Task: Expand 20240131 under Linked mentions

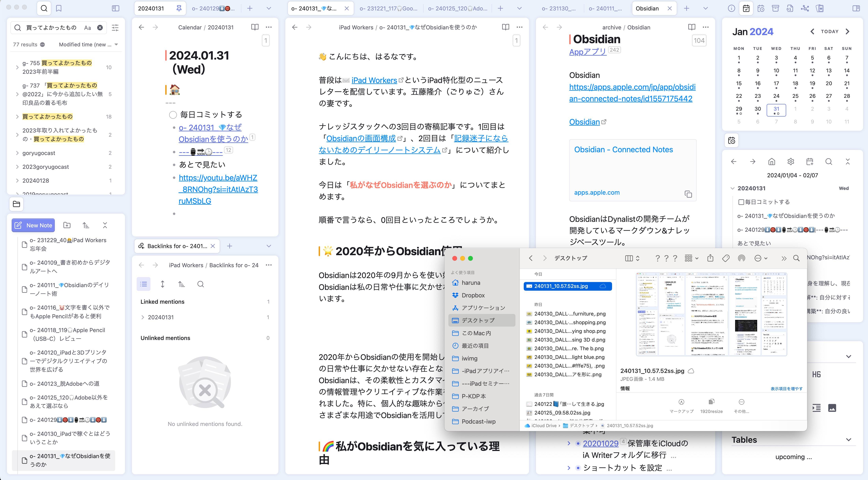Action: 143,317
